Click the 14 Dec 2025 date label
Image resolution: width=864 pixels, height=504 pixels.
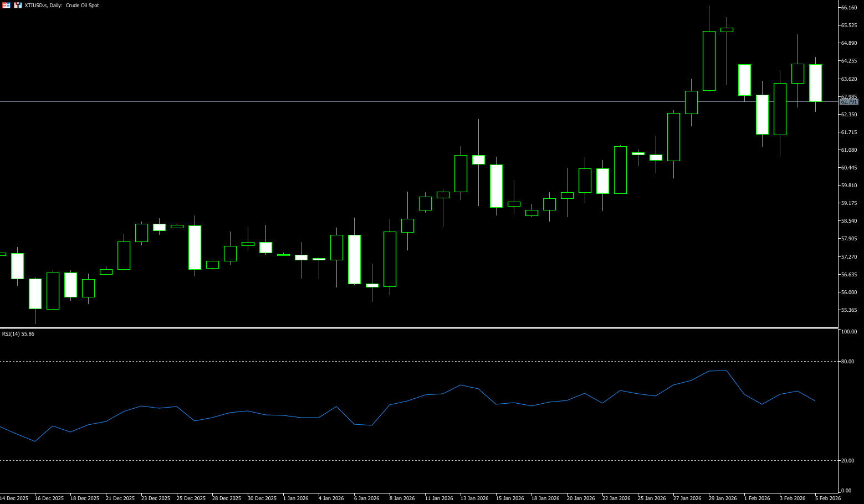point(14,498)
